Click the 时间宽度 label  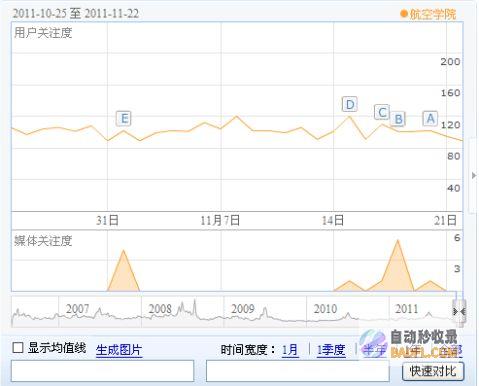tap(248, 350)
